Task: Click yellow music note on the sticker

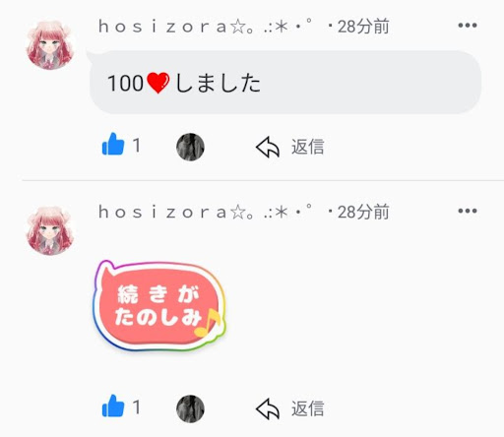Action: [208, 323]
